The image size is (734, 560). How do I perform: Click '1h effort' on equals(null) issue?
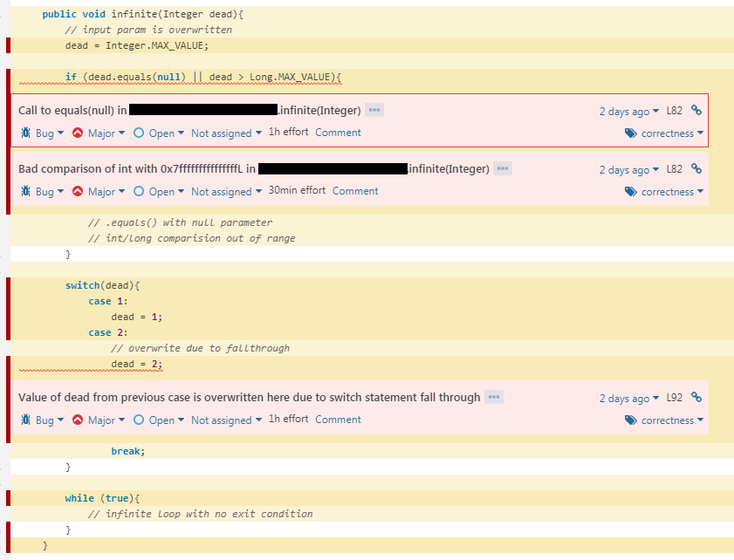(x=288, y=132)
